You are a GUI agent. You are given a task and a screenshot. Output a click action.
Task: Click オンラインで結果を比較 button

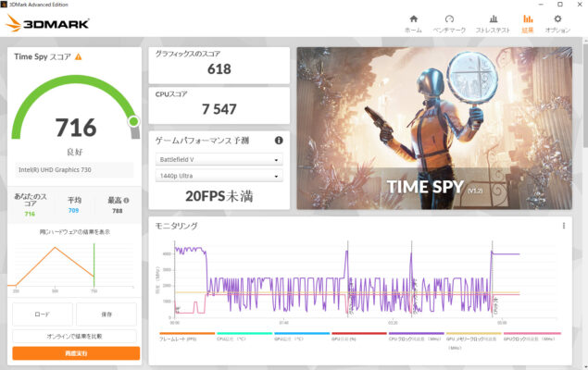pos(74,337)
